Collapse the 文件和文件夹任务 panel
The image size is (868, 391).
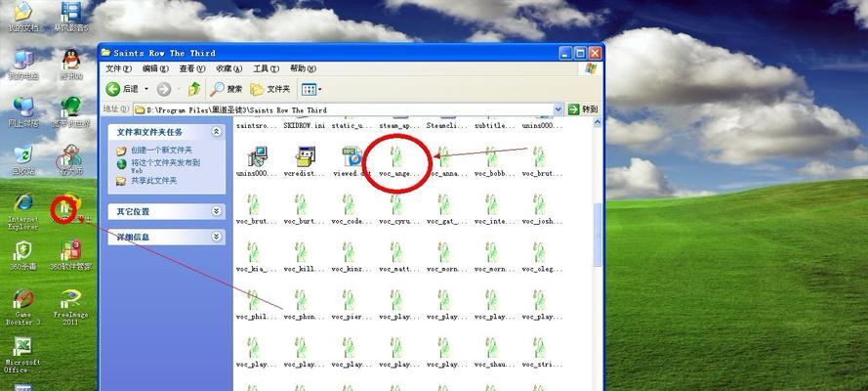(216, 132)
